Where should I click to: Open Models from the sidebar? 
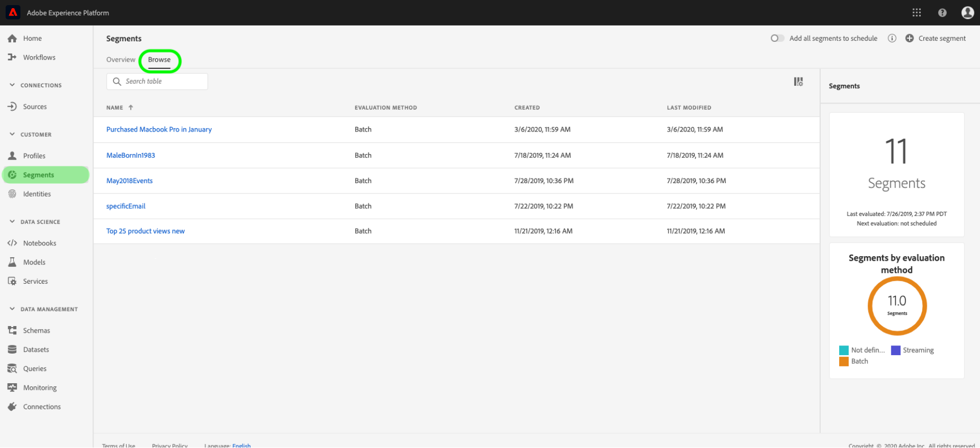point(34,262)
